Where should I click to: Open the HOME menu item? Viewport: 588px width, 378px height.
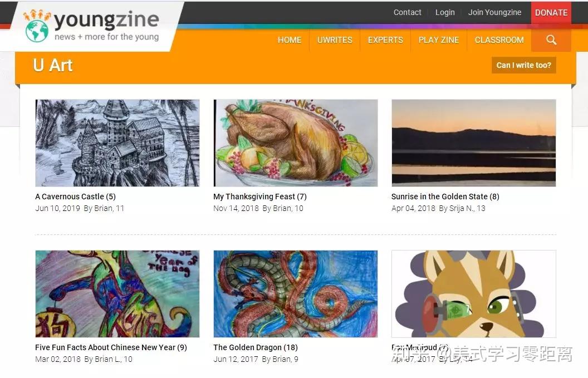click(290, 40)
